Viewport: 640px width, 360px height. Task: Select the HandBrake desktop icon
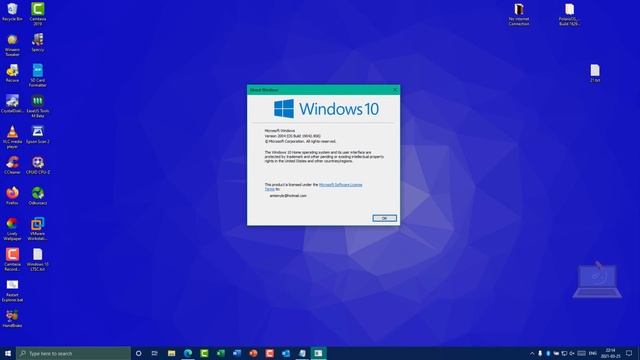12,318
